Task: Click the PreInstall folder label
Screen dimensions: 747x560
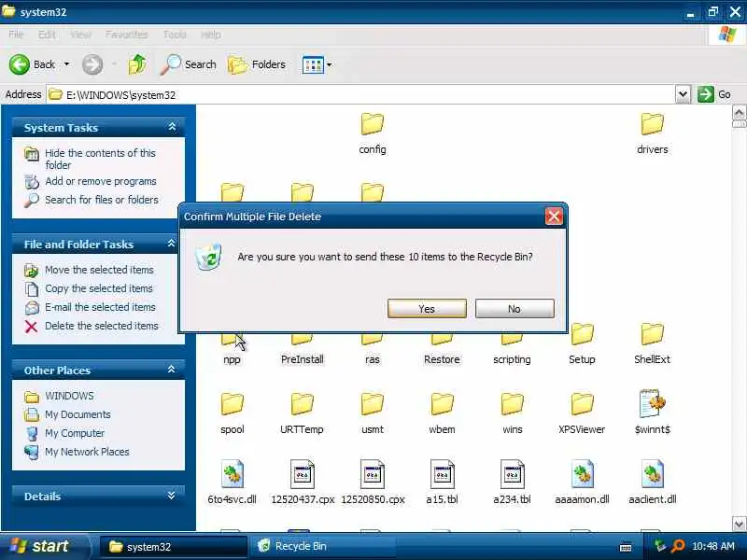Action: click(302, 359)
